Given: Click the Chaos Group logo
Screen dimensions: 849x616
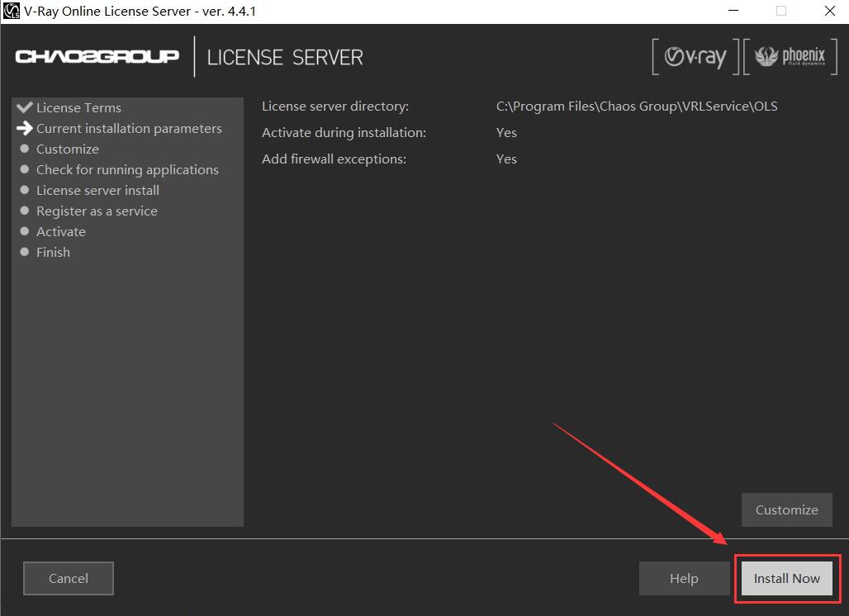Looking at the screenshot, I should pyautogui.click(x=97, y=57).
